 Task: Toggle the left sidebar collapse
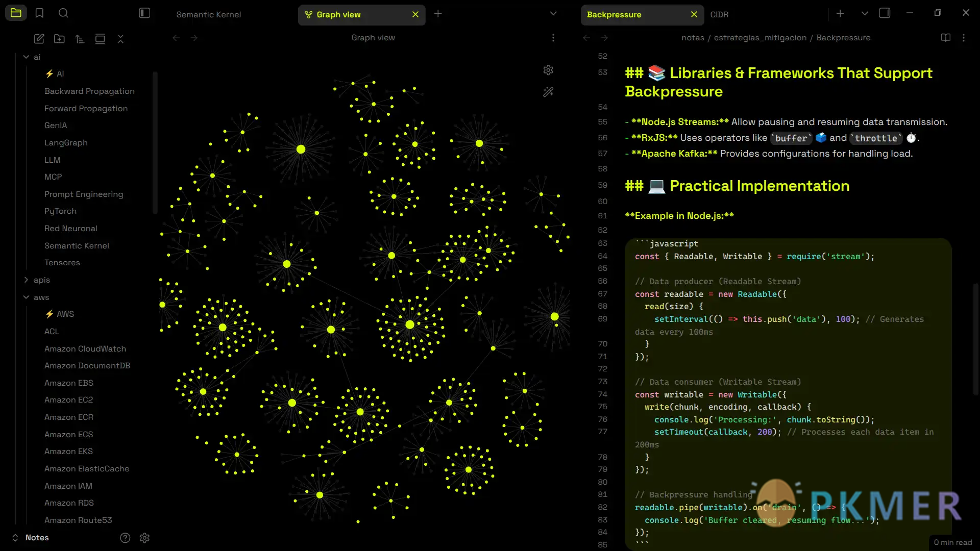pyautogui.click(x=144, y=13)
